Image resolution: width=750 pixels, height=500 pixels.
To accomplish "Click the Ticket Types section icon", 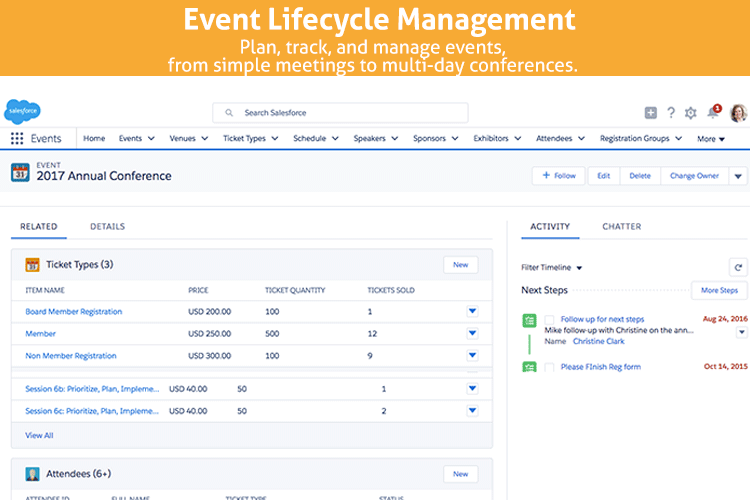I will [33, 265].
